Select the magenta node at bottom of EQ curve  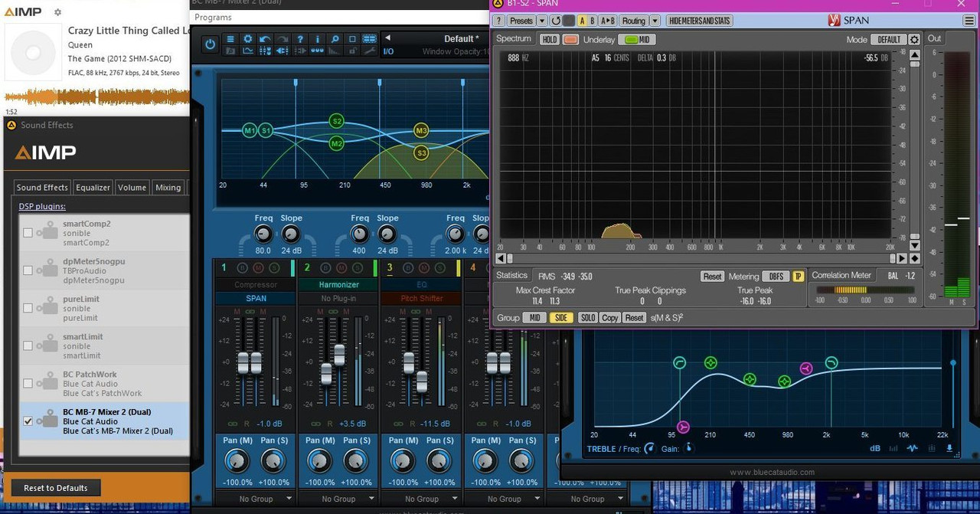coord(683,427)
